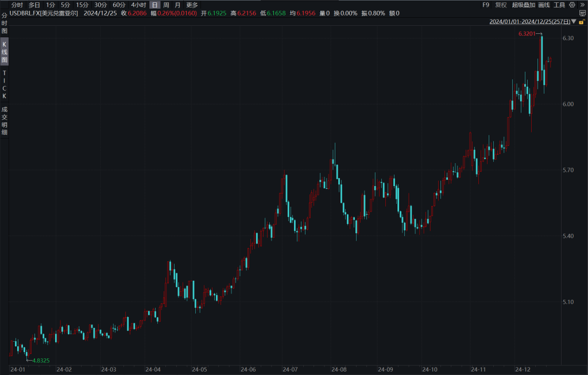This screenshot has width=588, height=375.
Task: Click the 复权 button
Action: point(501,5)
